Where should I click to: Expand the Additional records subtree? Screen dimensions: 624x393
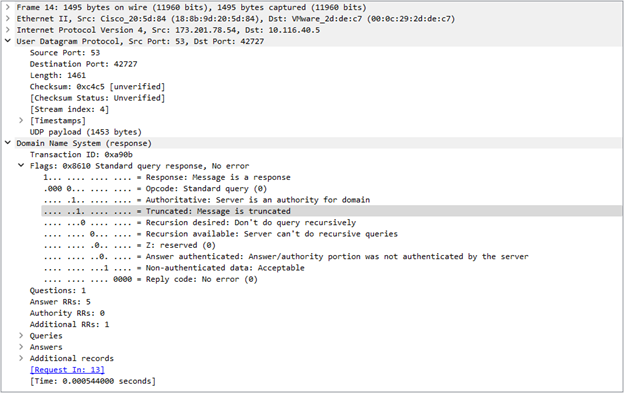pos(21,358)
